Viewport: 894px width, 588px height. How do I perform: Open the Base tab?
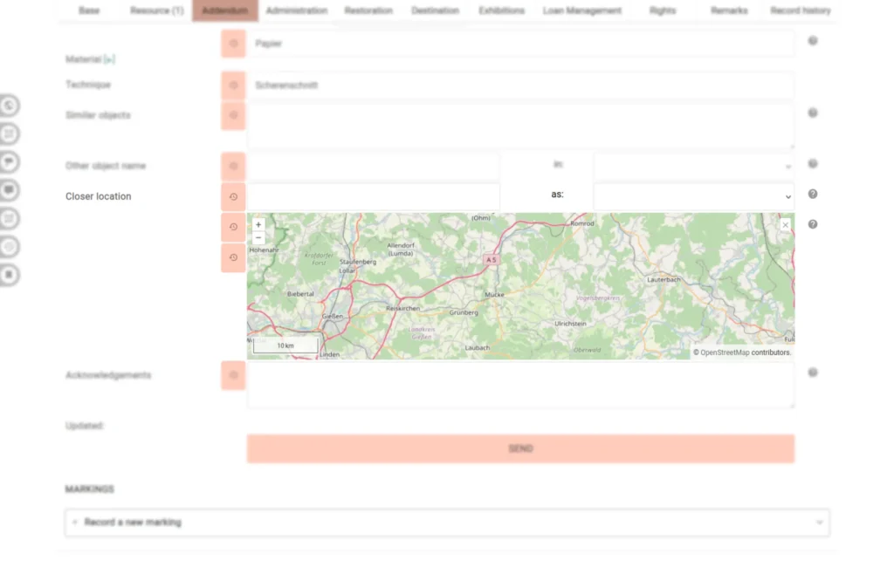[x=89, y=10]
